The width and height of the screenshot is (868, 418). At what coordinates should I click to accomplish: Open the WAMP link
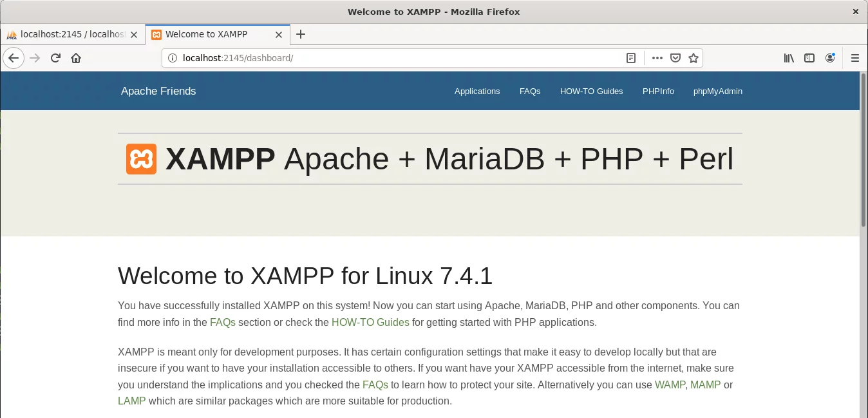pos(670,385)
